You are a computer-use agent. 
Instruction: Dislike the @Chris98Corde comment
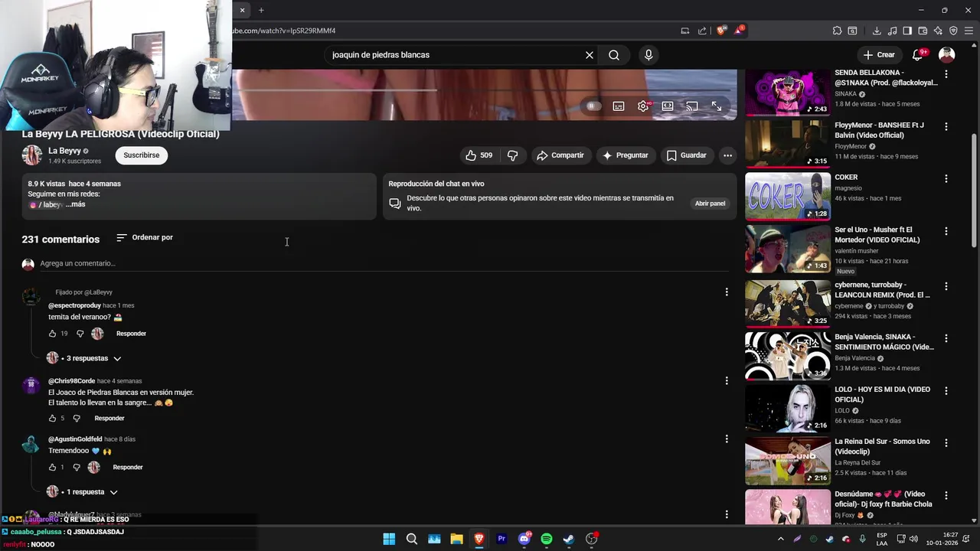point(76,419)
